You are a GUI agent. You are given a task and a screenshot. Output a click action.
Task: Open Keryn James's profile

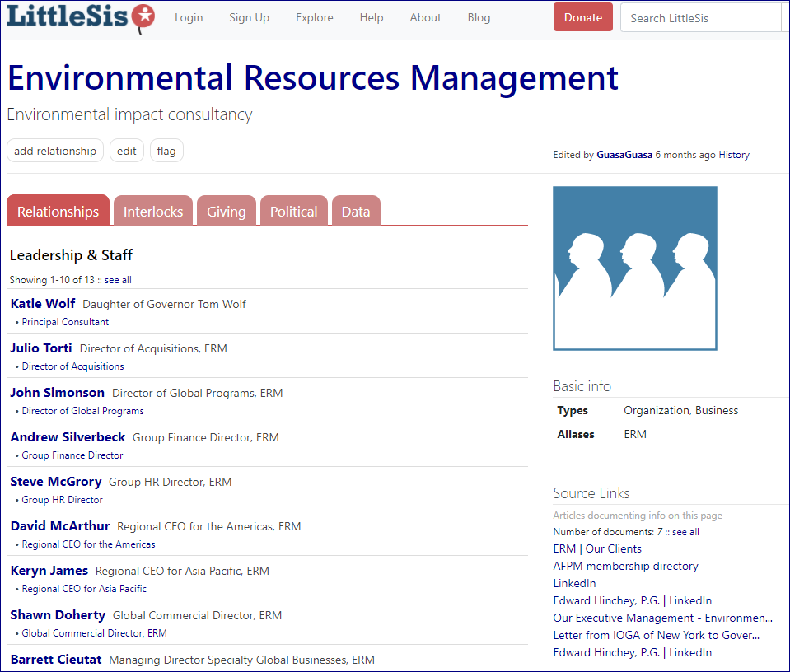(x=49, y=570)
